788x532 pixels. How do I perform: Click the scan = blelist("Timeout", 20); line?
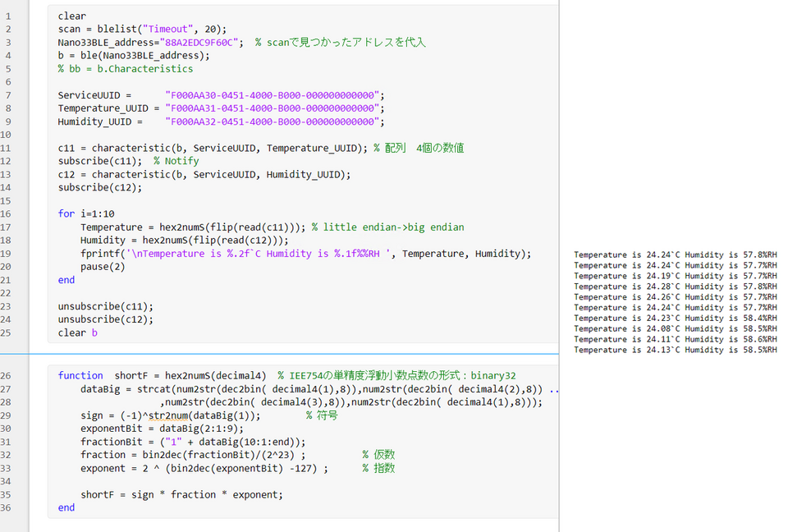[x=142, y=30]
